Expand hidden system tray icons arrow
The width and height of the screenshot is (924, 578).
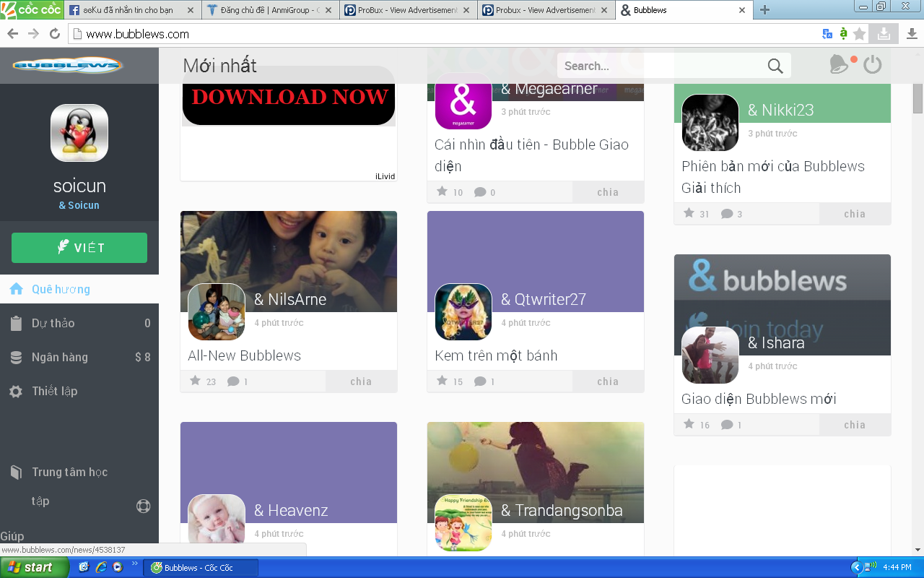coord(857,567)
